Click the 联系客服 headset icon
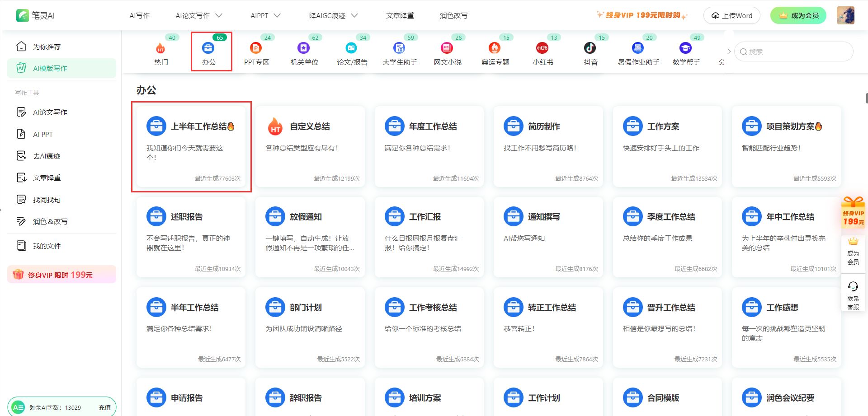 pos(853,286)
